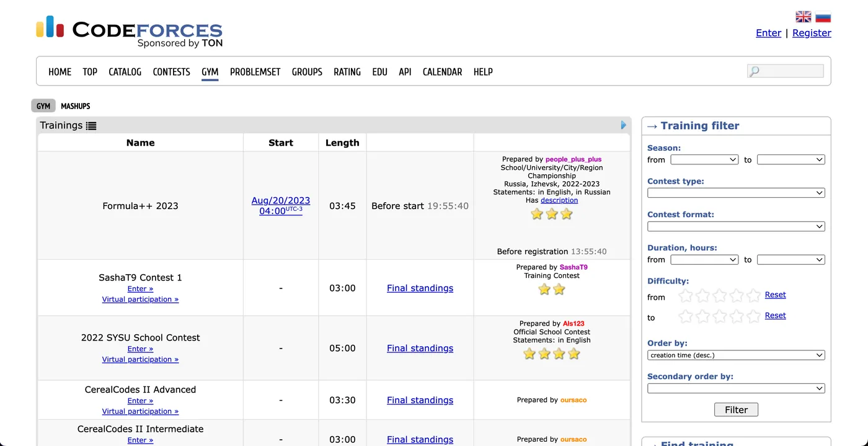The width and height of the screenshot is (868, 446).
Task: Go to the HOME menu item
Action: point(60,72)
